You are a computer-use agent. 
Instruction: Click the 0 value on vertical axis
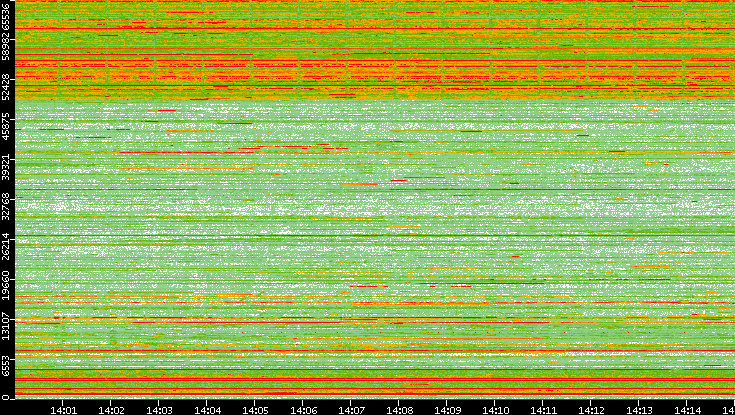click(5, 398)
